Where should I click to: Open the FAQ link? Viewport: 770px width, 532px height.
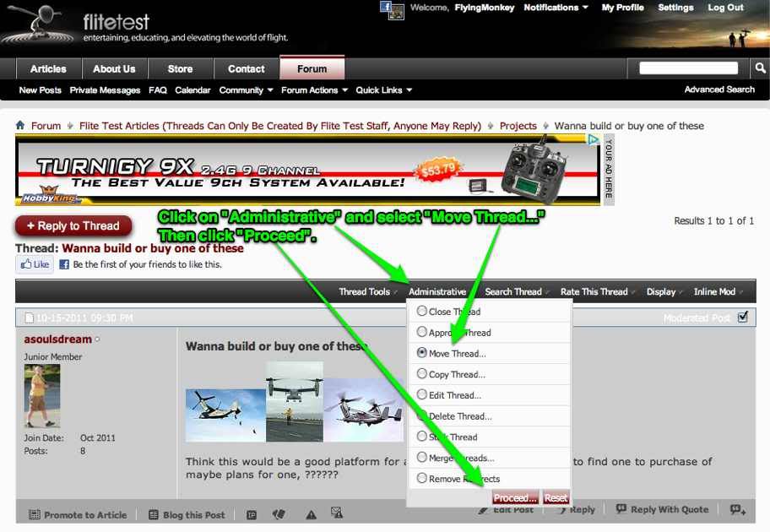point(158,90)
